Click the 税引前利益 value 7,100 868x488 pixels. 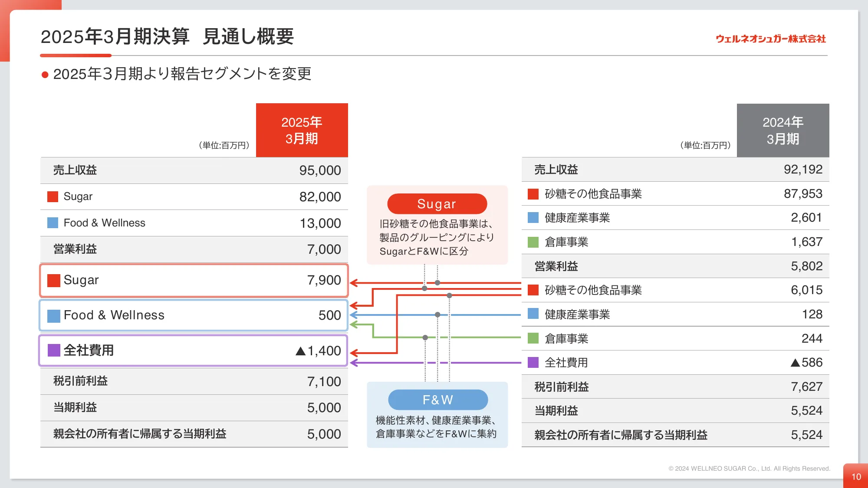(324, 382)
